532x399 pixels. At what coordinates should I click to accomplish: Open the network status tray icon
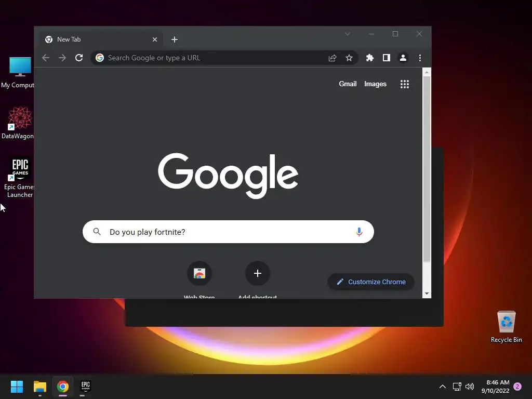coord(457,387)
